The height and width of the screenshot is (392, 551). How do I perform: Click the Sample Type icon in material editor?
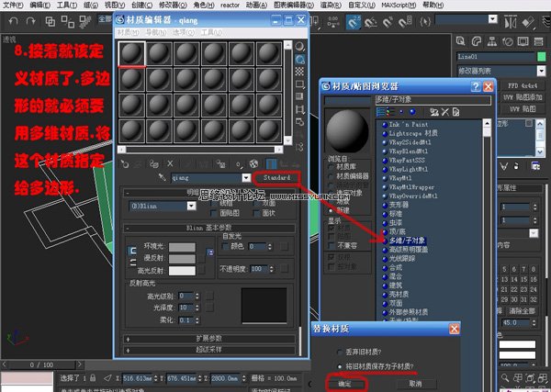(x=300, y=45)
